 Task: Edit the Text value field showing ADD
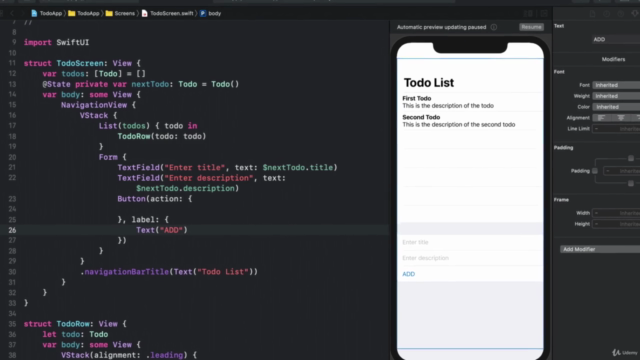pos(616,39)
